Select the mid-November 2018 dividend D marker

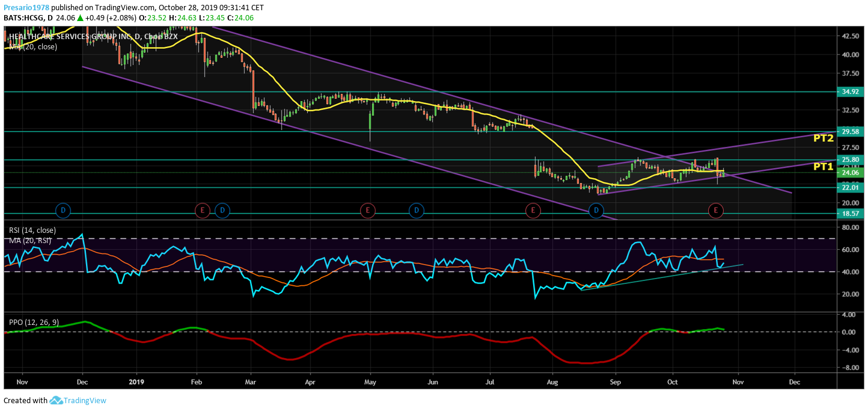63,210
